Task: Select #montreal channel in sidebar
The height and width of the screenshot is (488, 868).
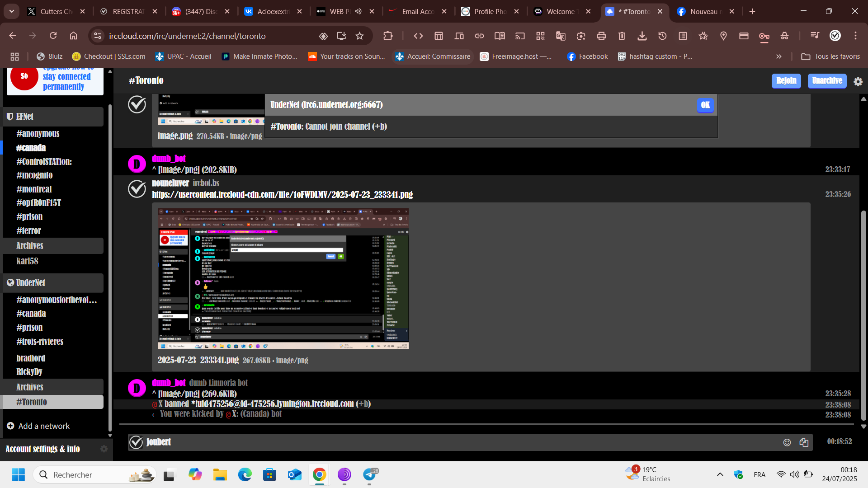Action: tap(34, 189)
